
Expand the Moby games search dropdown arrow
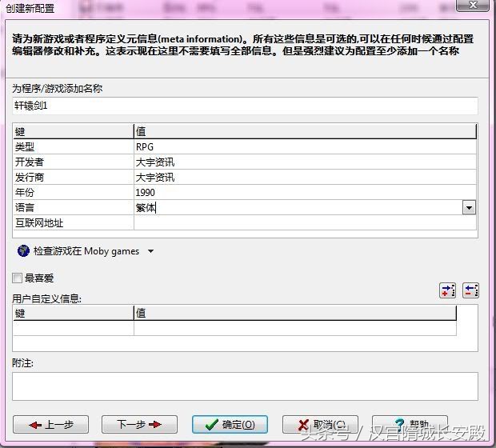(150, 251)
